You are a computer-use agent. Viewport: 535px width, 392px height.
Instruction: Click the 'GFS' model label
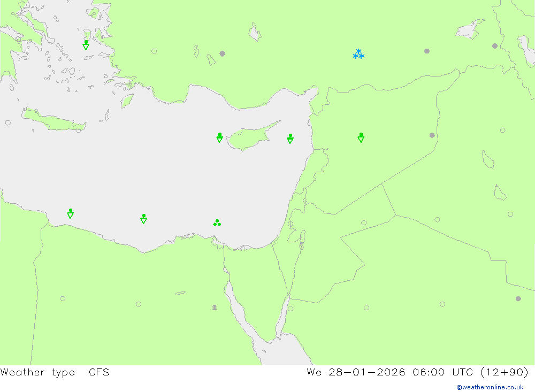100,372
